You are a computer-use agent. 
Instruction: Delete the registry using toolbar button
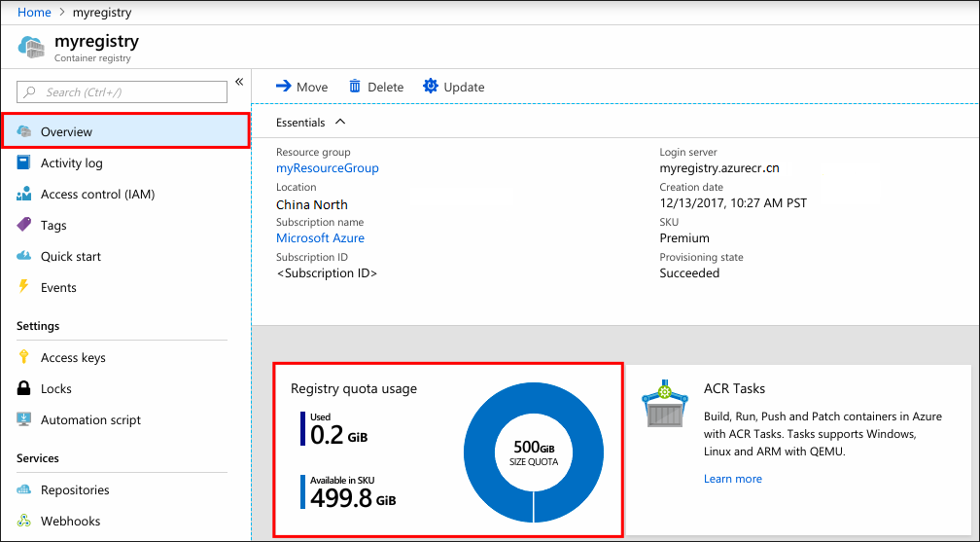(x=376, y=87)
